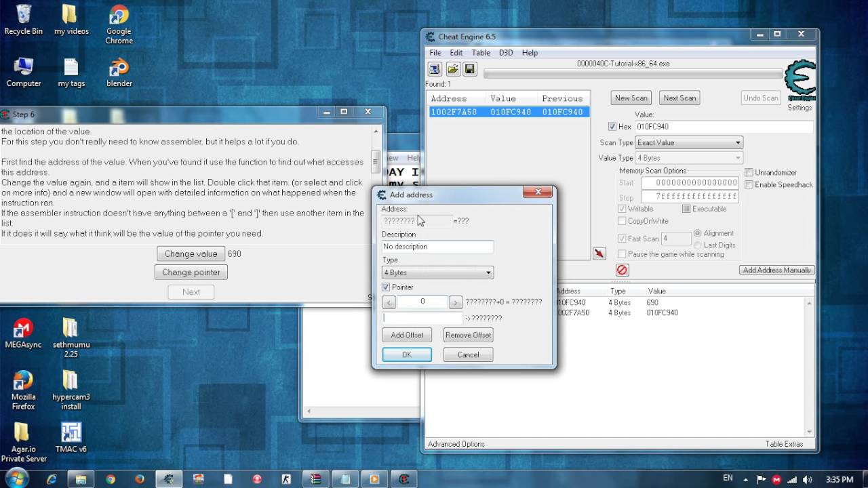
Task: Click the red arrow add-to-address-list icon
Action: tap(599, 253)
